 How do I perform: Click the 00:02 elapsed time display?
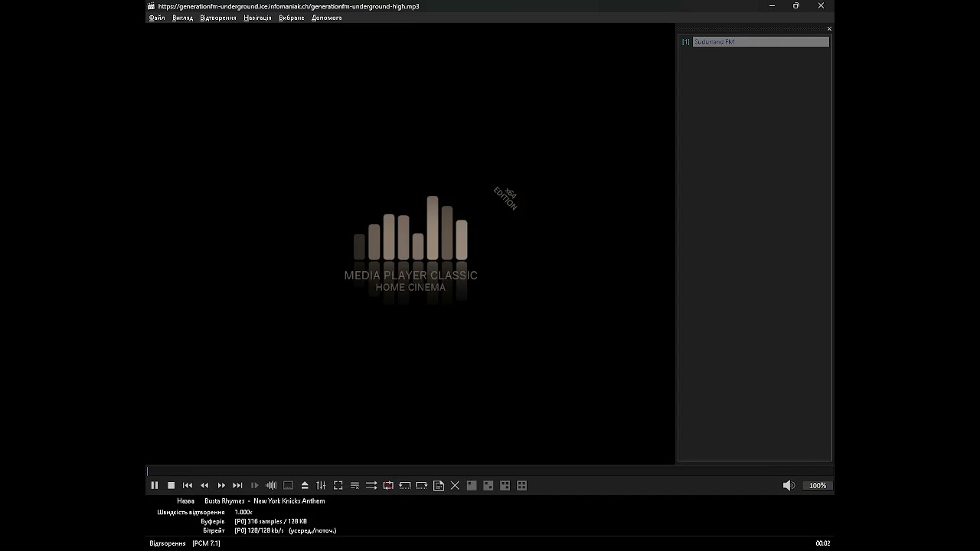[x=823, y=543]
